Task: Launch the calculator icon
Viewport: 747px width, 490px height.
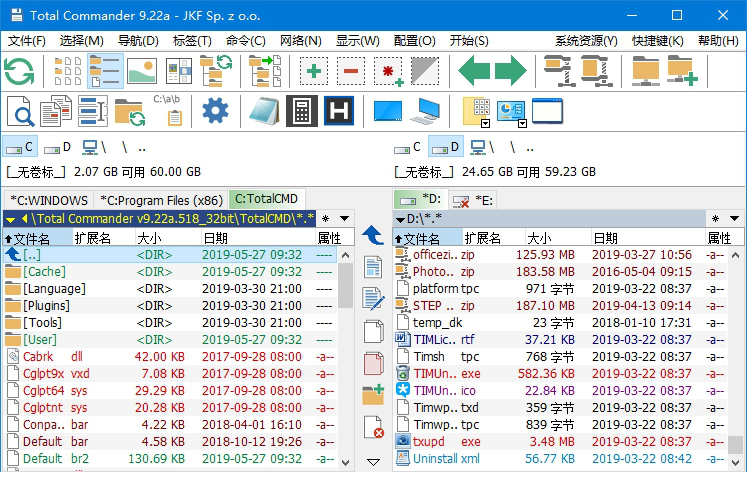Action: point(302,111)
